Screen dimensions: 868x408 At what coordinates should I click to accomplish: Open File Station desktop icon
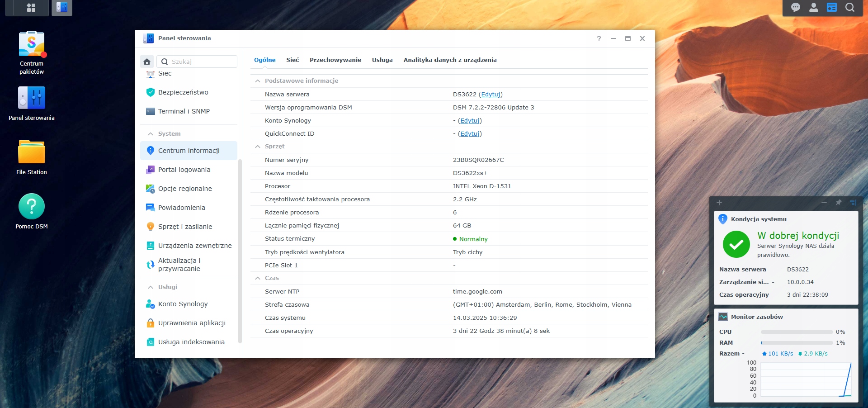click(32, 157)
